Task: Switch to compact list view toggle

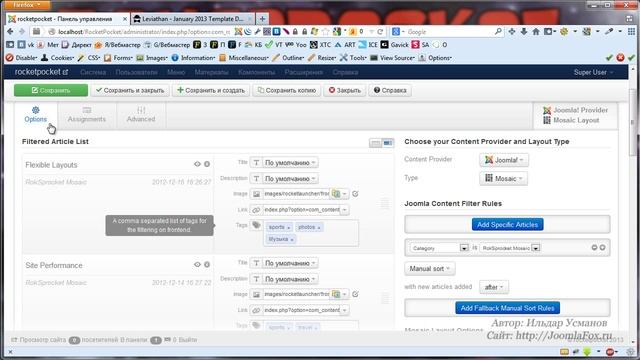Action: (375, 143)
